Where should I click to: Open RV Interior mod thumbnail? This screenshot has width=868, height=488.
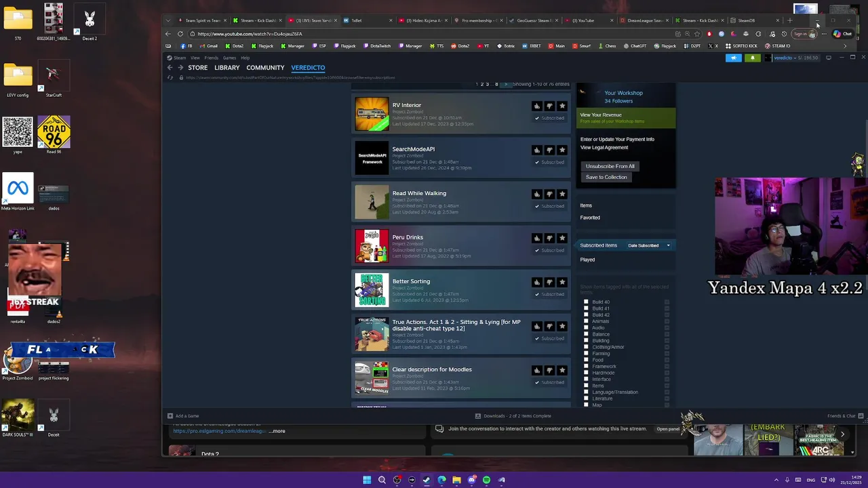click(372, 114)
